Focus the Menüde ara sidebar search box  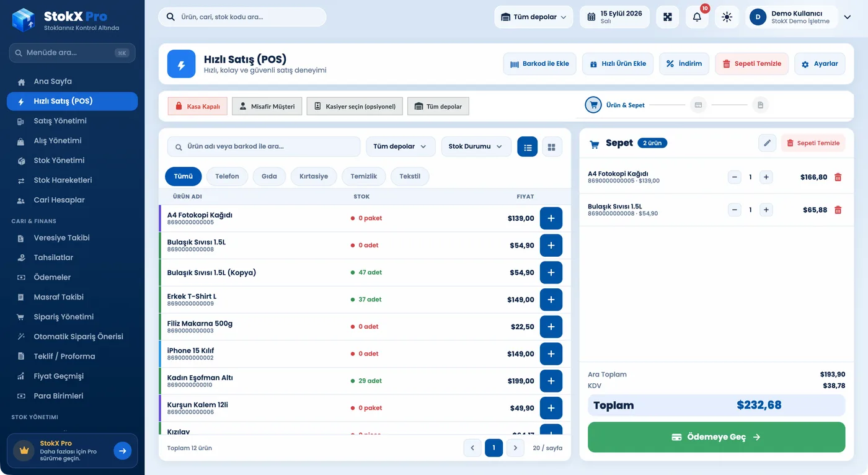tap(72, 53)
